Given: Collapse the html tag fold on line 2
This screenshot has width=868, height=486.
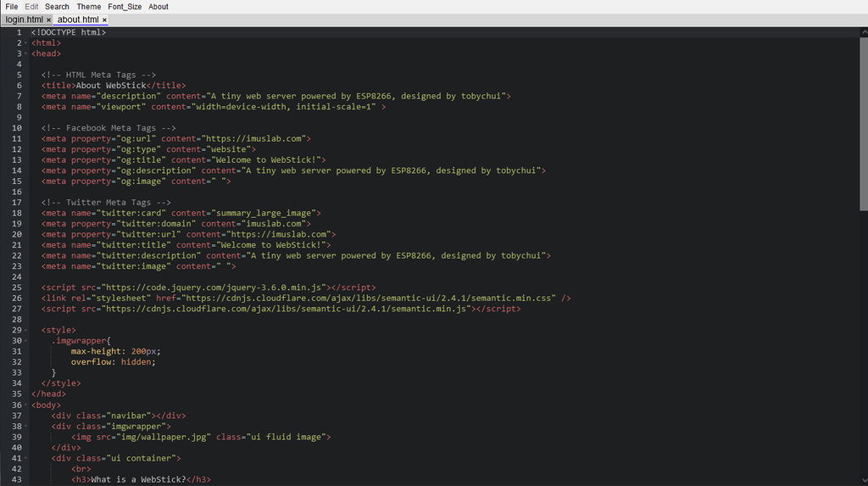Looking at the screenshot, I should [26, 43].
